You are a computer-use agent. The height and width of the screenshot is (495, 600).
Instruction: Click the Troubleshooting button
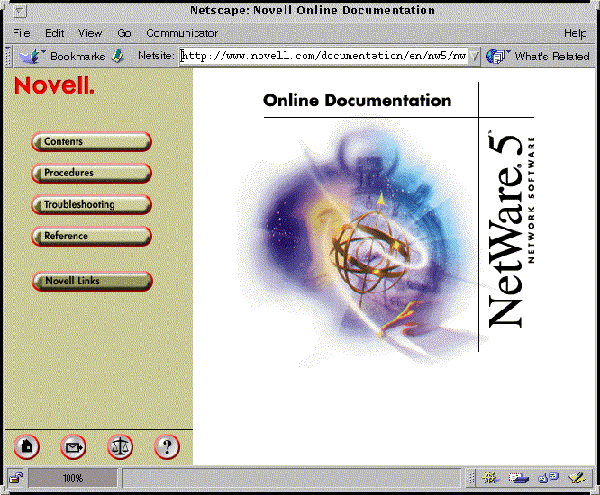[x=91, y=205]
